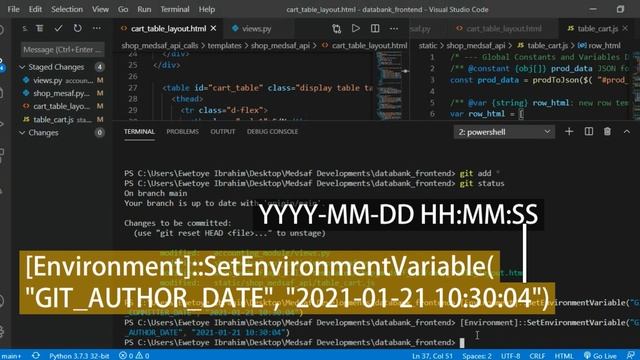The image size is (640, 360).
Task: Open feedback icon in status bar
Action: click(x=631, y=356)
